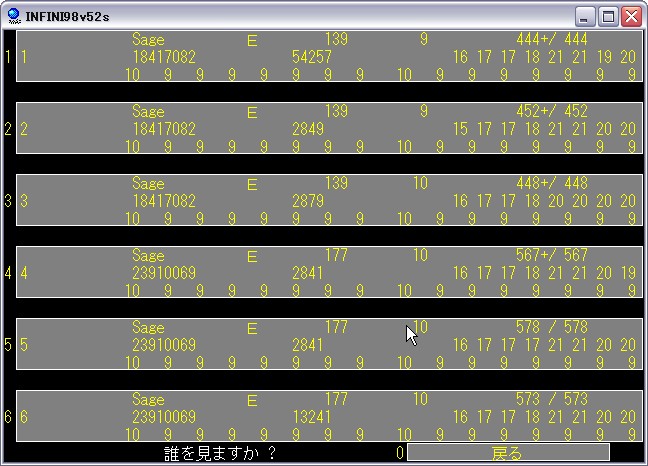Click HP text 567+/ 567

point(552,255)
